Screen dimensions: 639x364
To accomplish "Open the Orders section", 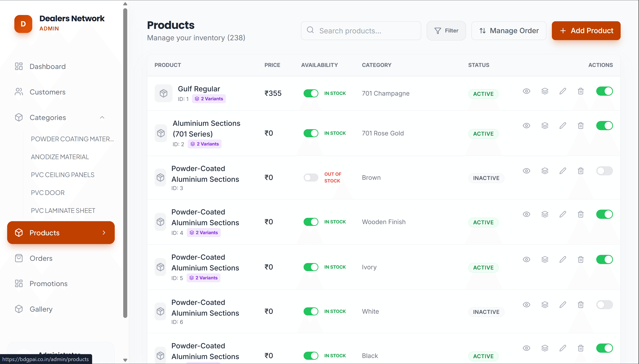I will [41, 258].
